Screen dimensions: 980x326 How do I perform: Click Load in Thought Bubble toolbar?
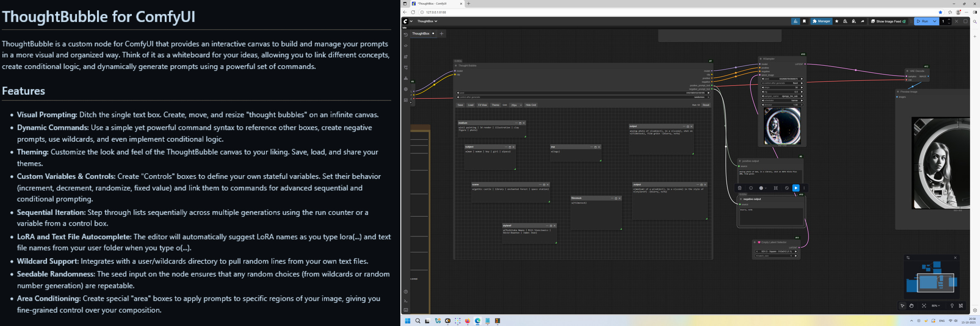tap(471, 105)
